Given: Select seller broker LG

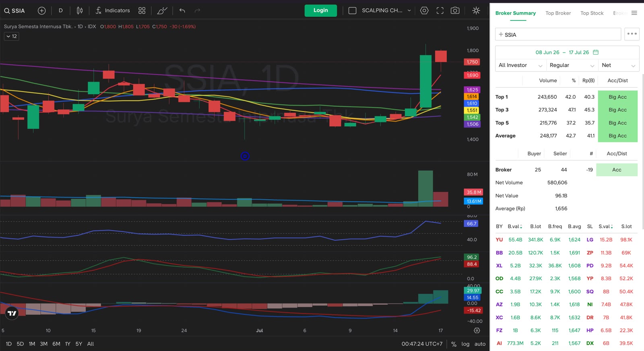Looking at the screenshot, I should pyautogui.click(x=590, y=240).
